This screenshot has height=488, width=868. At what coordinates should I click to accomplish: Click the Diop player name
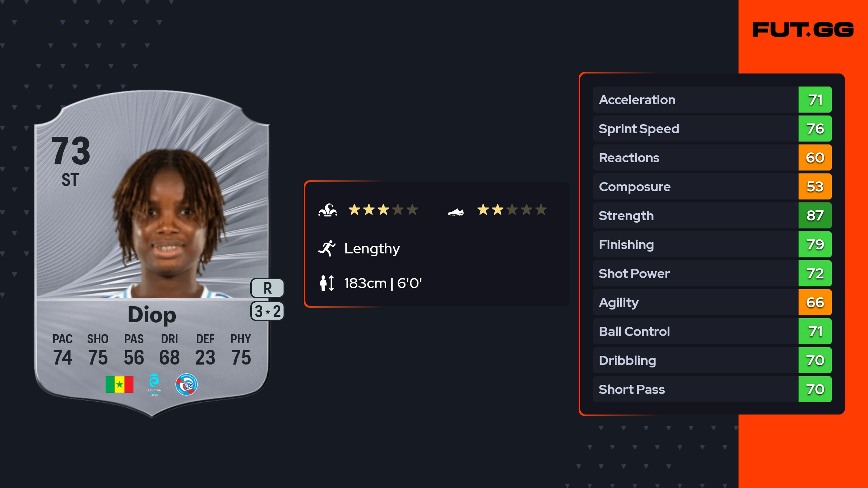[152, 314]
